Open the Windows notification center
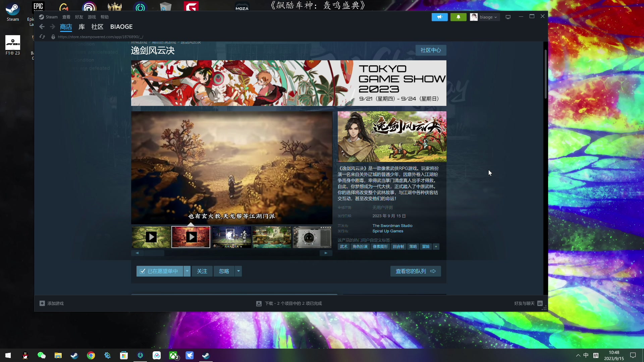 coord(633,355)
